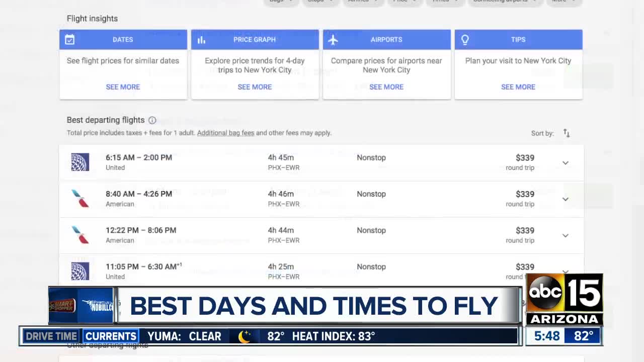Click $339 price on 12:22 PM flight

(x=525, y=230)
